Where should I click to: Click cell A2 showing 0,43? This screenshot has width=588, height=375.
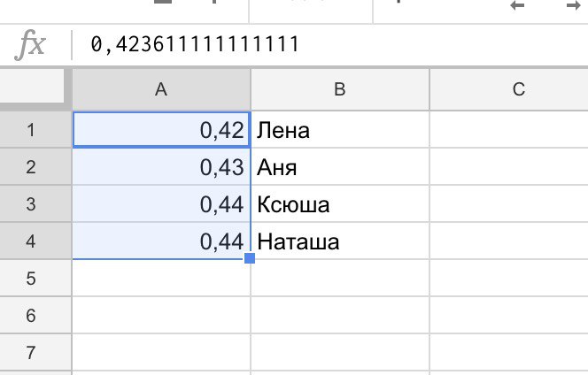point(162,166)
